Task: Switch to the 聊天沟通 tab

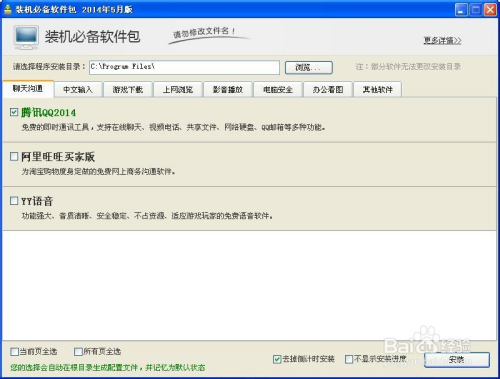Action: tap(28, 89)
